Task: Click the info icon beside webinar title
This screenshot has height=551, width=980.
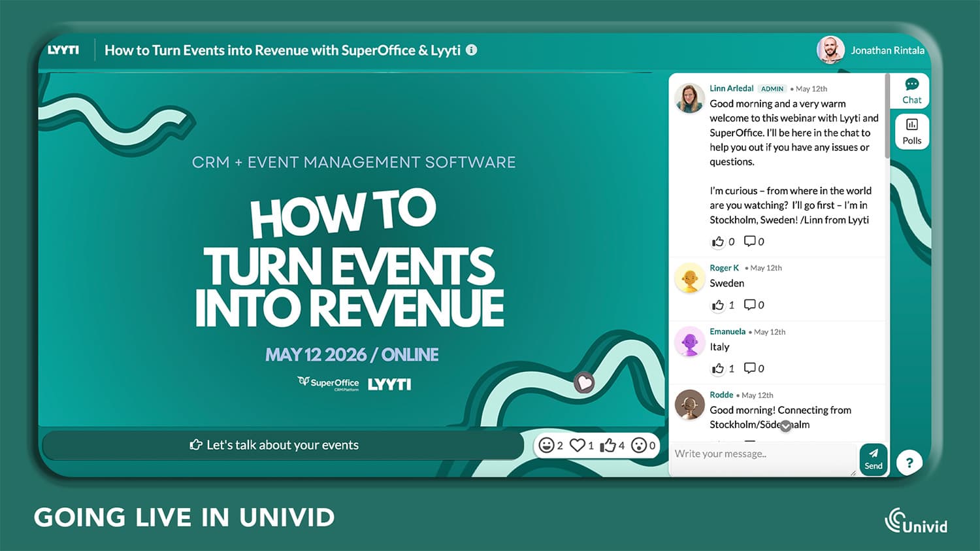Action: tap(471, 50)
